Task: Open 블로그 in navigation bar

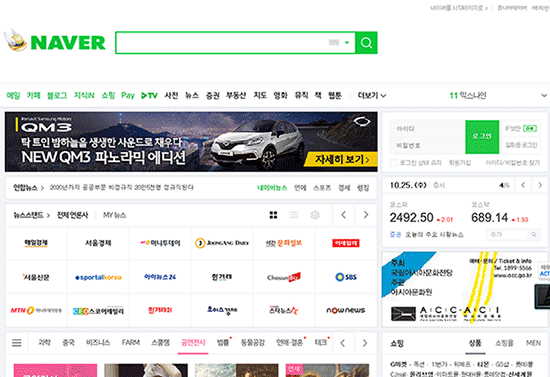Action: point(57,95)
